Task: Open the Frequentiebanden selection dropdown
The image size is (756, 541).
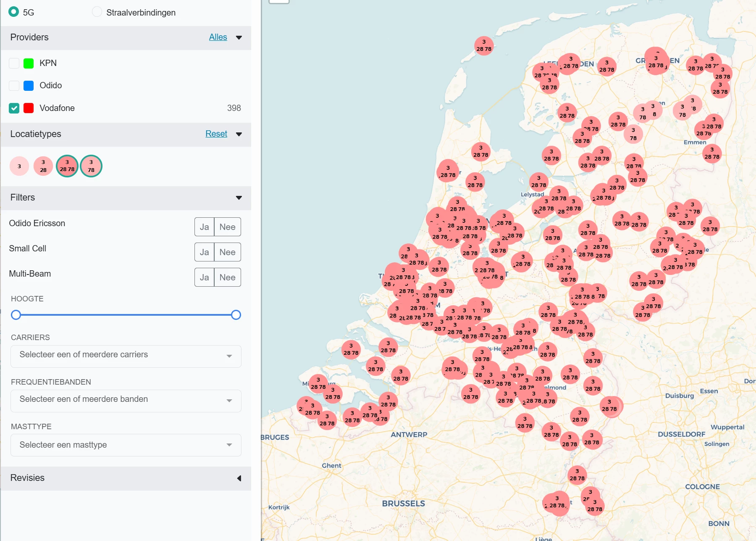Action: tap(126, 401)
